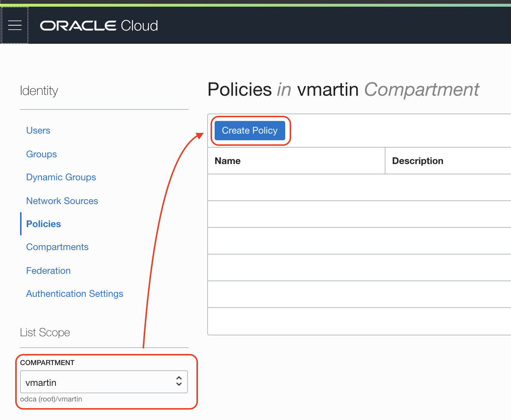Screen dimensions: 511x420
Task: Navigate to Compartments
Action: pyautogui.click(x=58, y=247)
